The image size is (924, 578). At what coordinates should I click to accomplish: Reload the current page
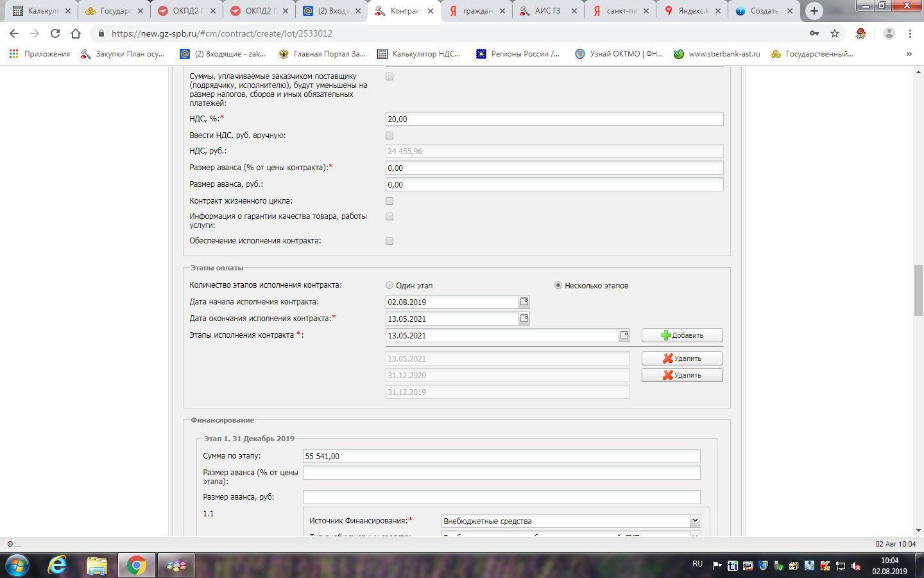point(55,33)
